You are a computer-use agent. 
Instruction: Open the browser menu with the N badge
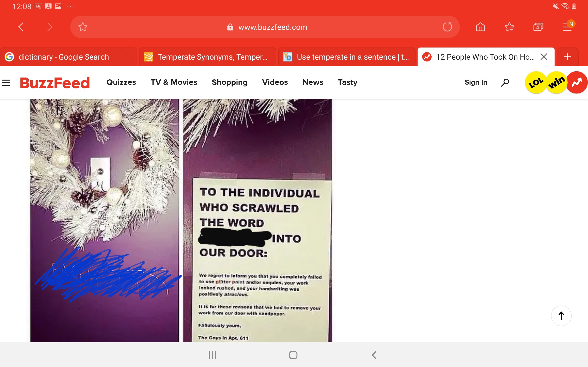click(567, 27)
